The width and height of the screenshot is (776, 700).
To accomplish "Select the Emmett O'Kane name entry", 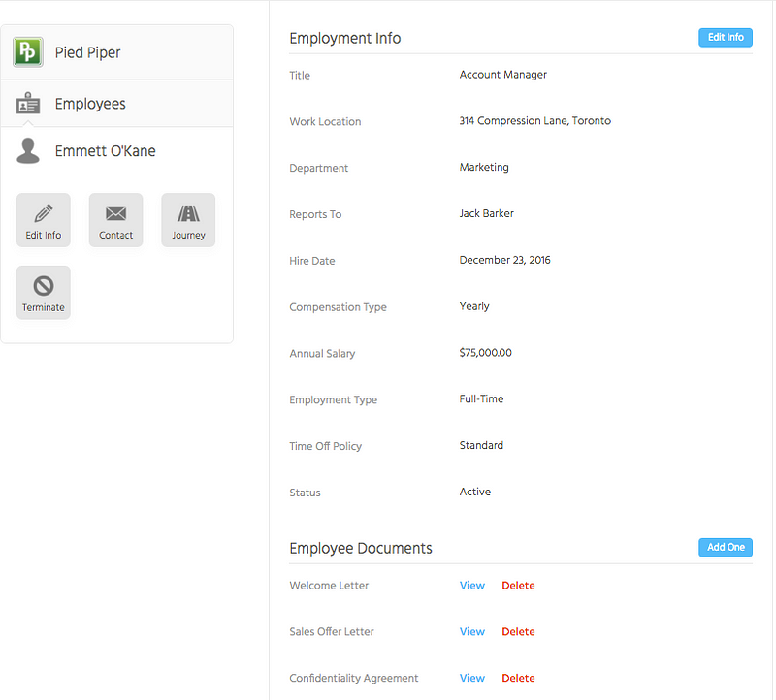I will [x=105, y=151].
